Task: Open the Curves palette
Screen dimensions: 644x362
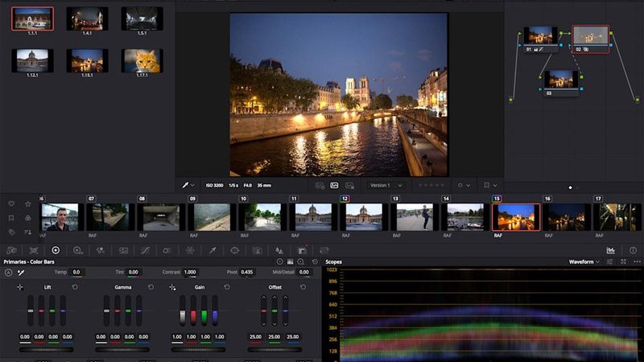Action: 145,250
